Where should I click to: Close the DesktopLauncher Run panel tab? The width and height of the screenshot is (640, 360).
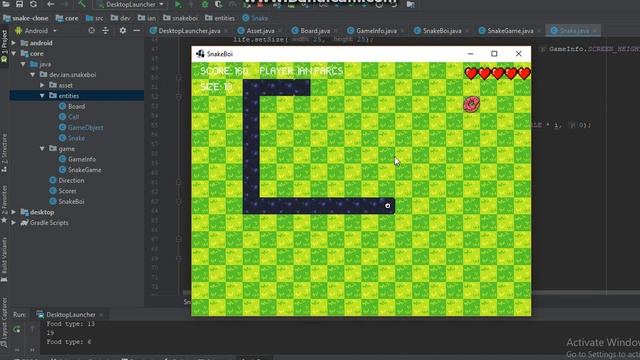[101, 315]
